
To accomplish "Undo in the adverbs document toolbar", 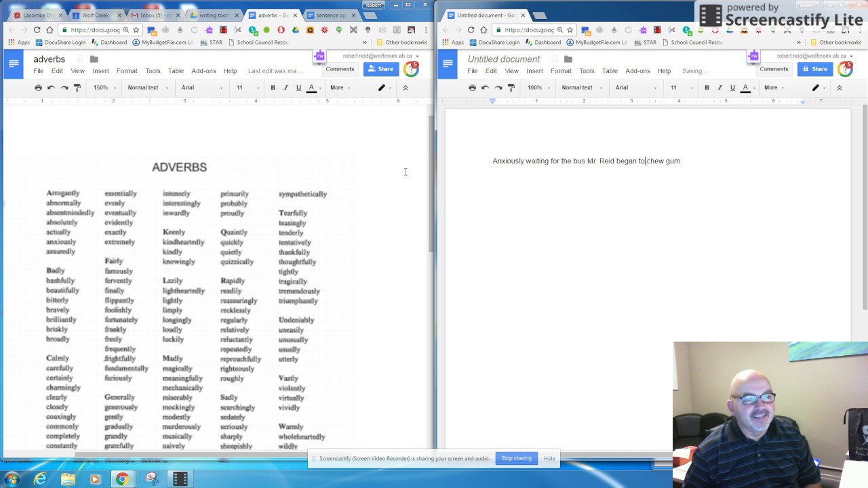I will pos(51,87).
